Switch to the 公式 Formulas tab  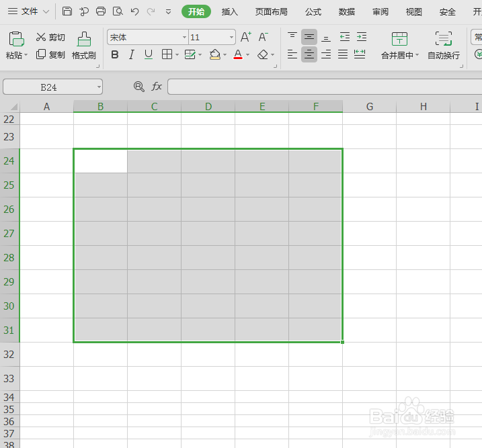313,11
